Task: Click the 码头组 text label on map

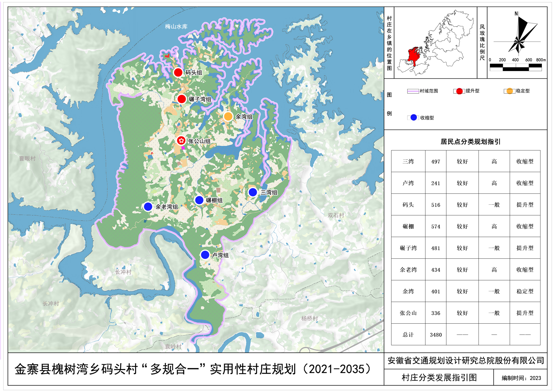Action: tap(194, 72)
